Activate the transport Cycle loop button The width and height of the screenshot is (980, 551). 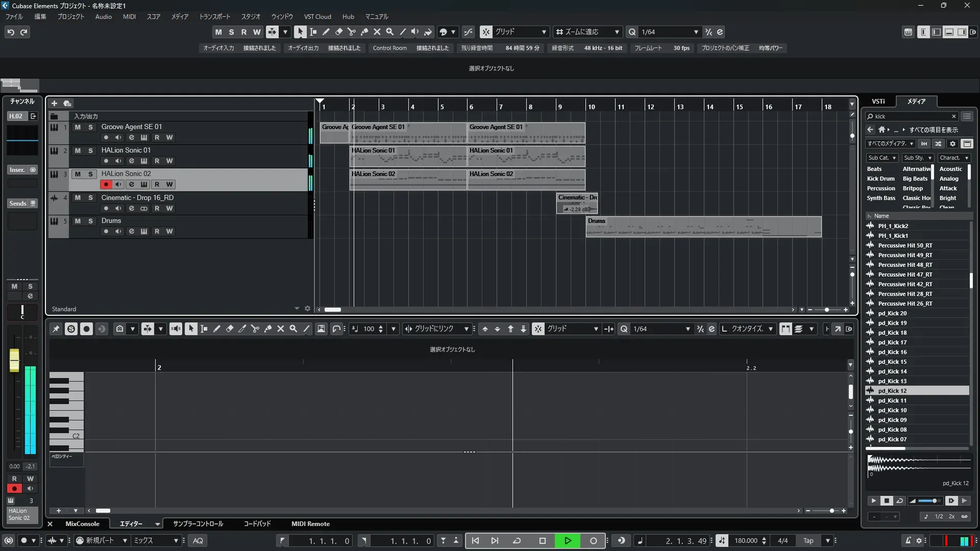(x=517, y=541)
